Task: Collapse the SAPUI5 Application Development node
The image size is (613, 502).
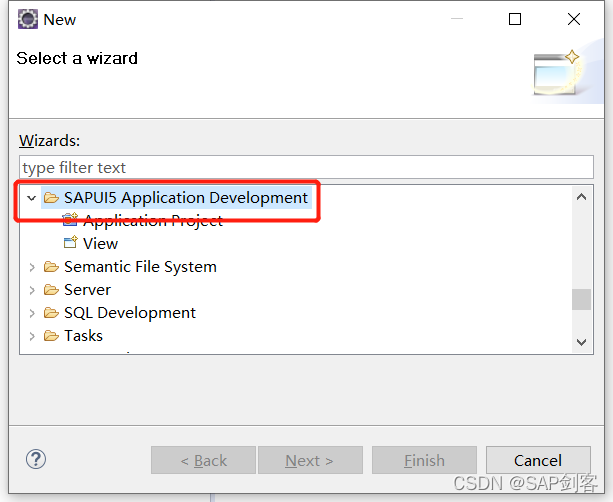Action: 31,198
